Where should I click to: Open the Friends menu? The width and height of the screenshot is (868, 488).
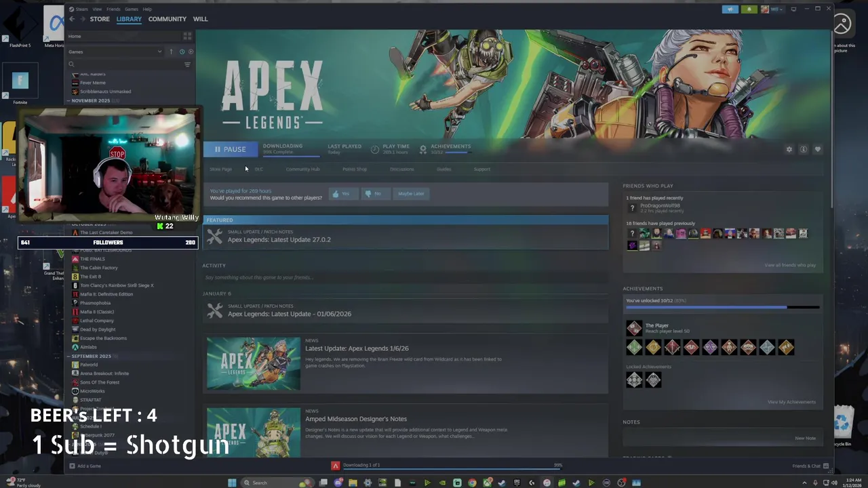tap(113, 9)
